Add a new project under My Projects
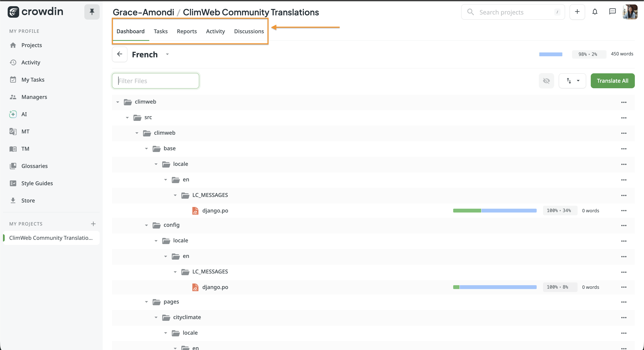 coord(93,224)
